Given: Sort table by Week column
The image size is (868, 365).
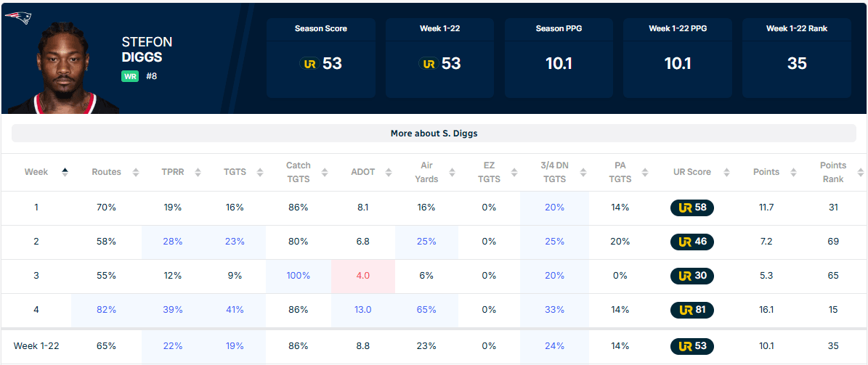Looking at the screenshot, I should [x=65, y=172].
